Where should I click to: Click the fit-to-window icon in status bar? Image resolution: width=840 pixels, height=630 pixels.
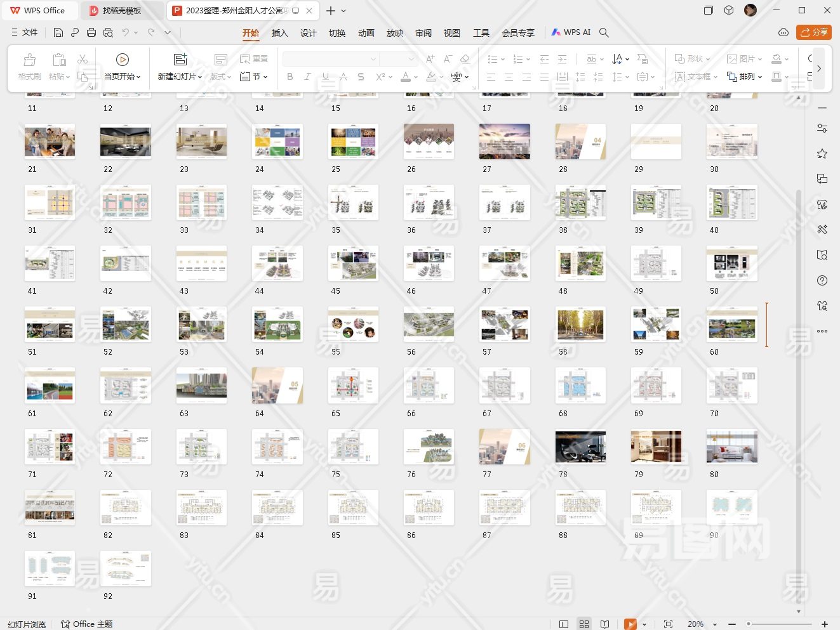click(668, 624)
